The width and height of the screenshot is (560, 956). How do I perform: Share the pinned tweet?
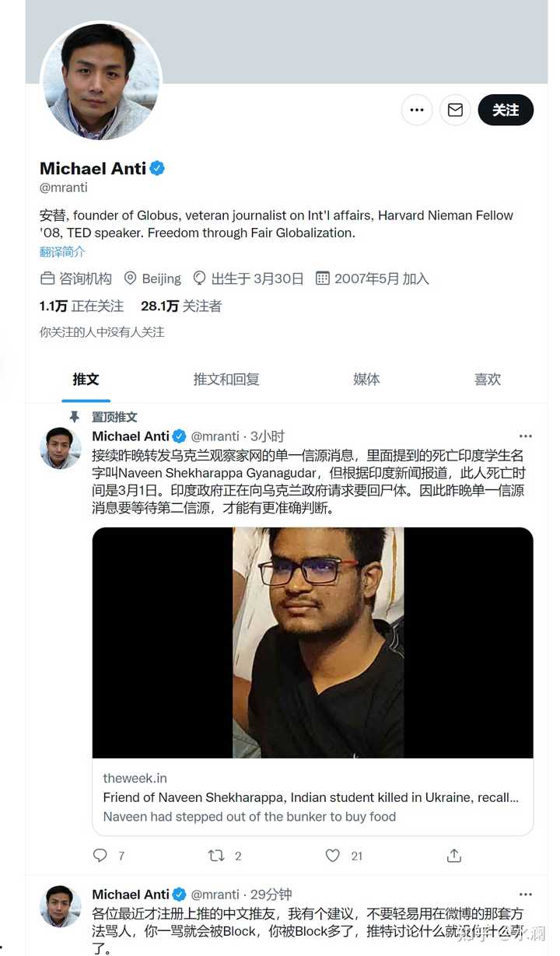[454, 856]
